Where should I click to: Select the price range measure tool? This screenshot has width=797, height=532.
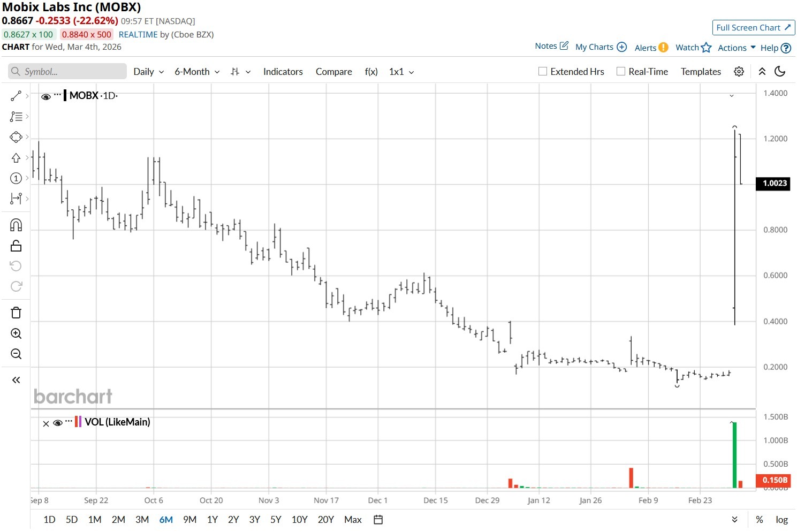16,199
